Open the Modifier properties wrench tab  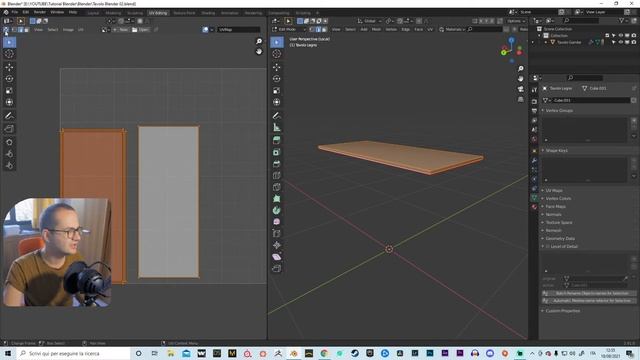[x=534, y=160]
